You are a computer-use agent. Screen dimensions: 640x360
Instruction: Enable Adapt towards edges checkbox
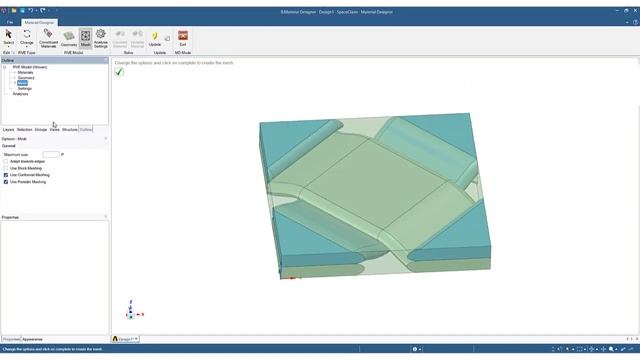pyautogui.click(x=6, y=162)
